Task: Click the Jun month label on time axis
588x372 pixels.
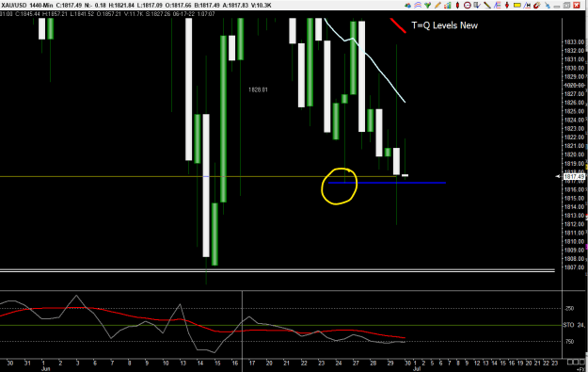Action: (45, 368)
